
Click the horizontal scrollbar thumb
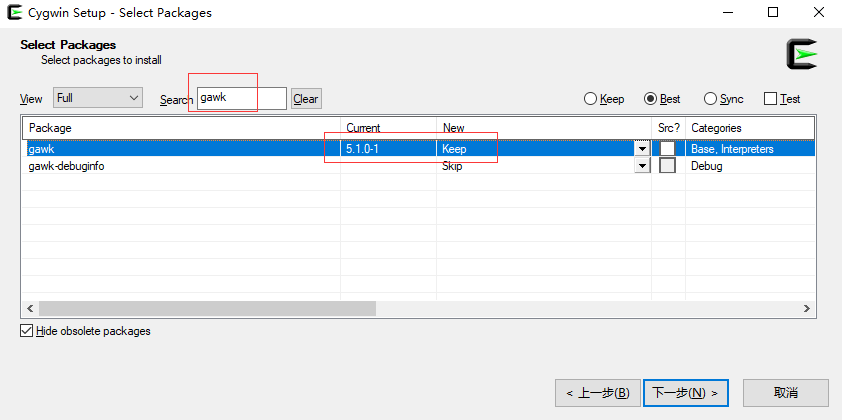[207, 308]
